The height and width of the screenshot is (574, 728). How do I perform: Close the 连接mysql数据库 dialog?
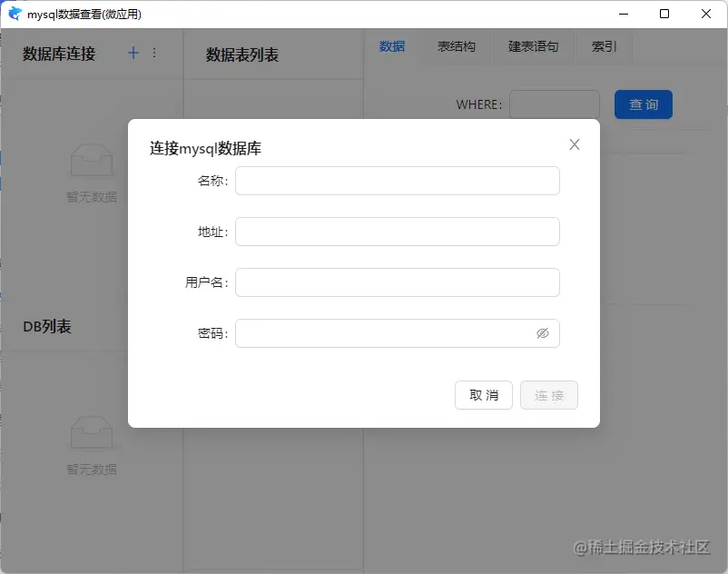pyautogui.click(x=575, y=145)
